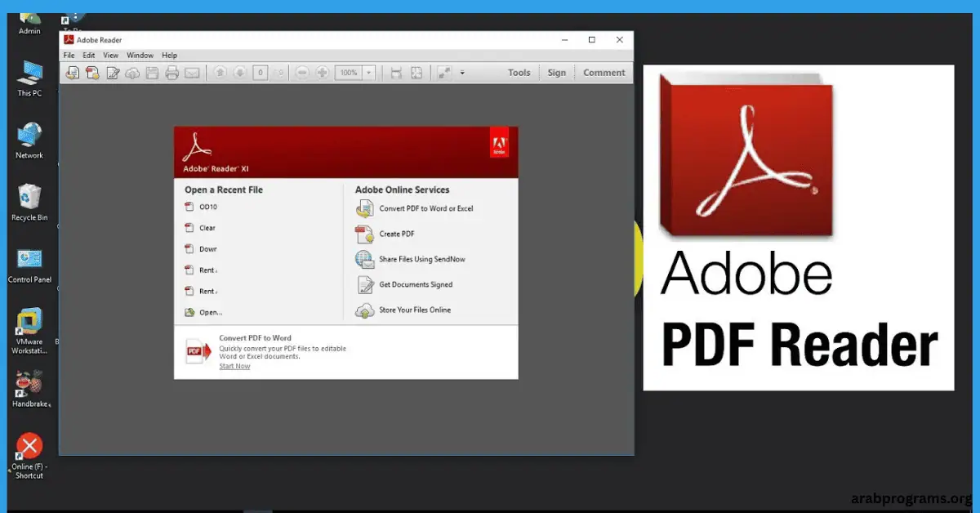Click the Zoom Out minus button

302,73
